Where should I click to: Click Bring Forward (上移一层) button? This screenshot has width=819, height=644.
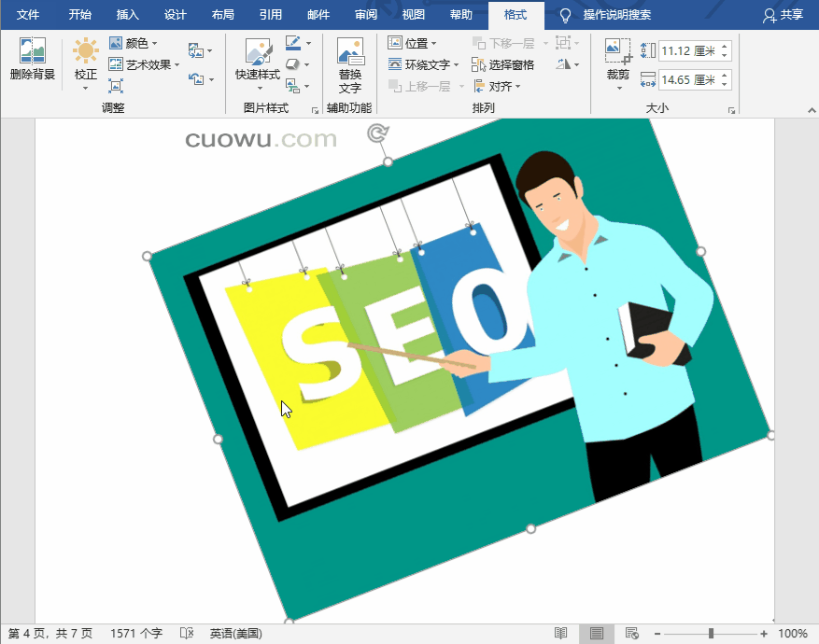pos(420,86)
